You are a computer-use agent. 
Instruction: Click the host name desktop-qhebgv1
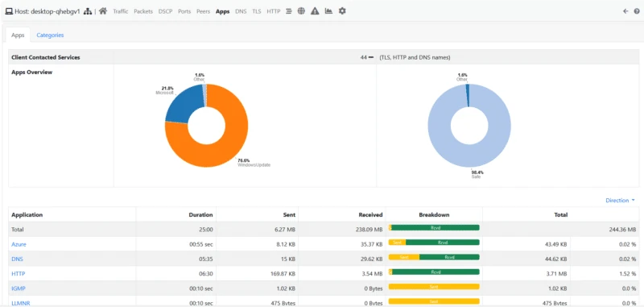tap(55, 11)
